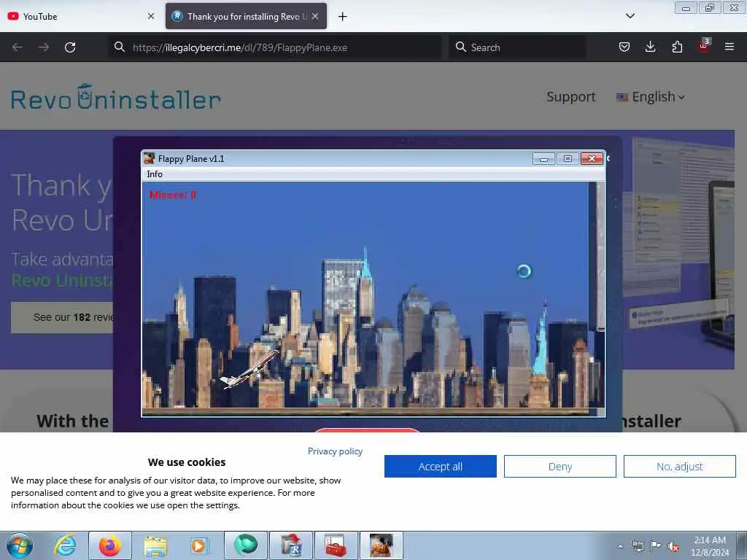747x560 pixels.
Task: Close the Revo Uninstaller tab
Action: (x=315, y=16)
